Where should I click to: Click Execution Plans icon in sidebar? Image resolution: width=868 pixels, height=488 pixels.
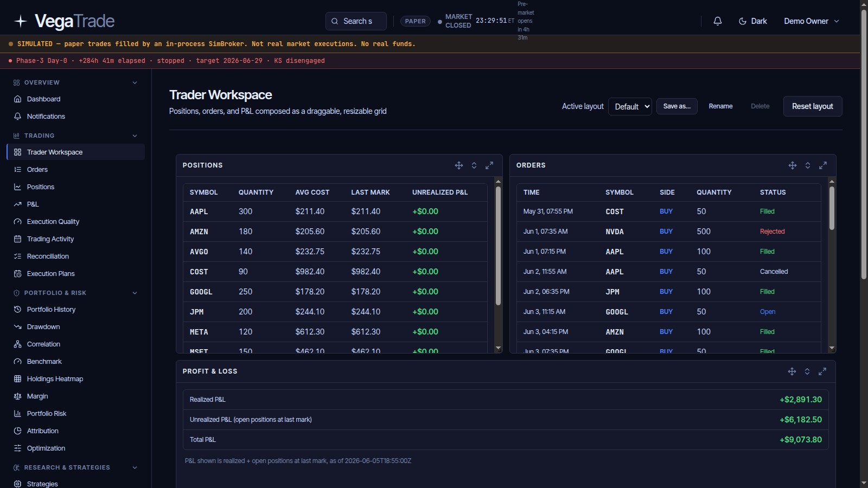click(x=17, y=274)
